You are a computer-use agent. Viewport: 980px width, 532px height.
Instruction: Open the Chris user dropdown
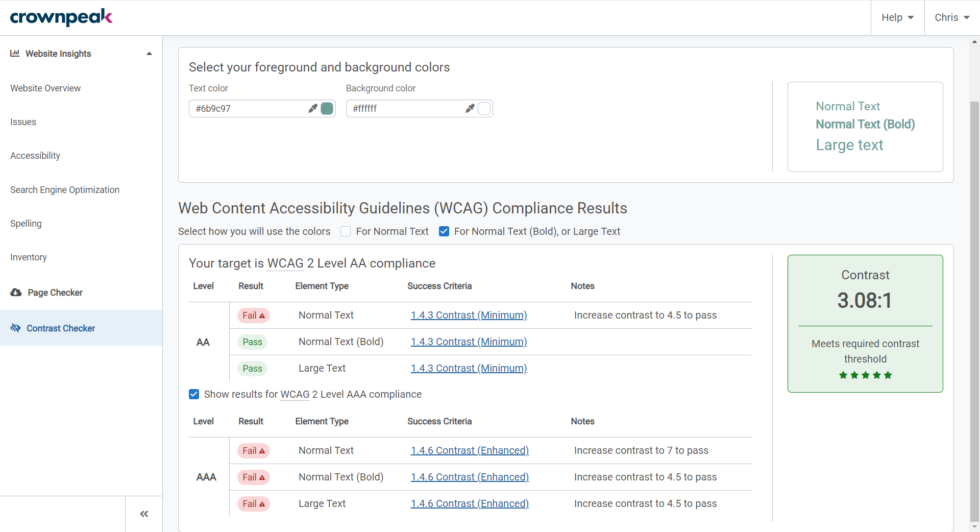951,17
